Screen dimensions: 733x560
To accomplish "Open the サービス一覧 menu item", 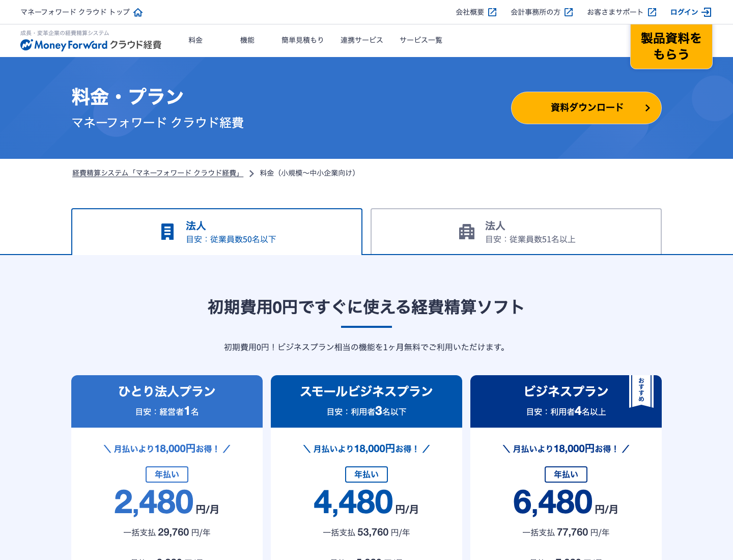I will click(421, 40).
